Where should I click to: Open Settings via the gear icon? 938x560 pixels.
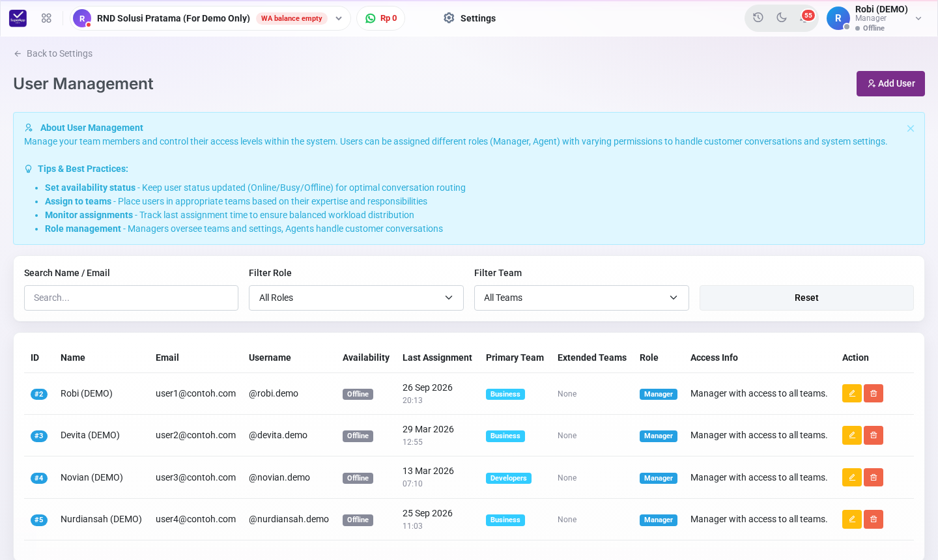click(x=449, y=18)
